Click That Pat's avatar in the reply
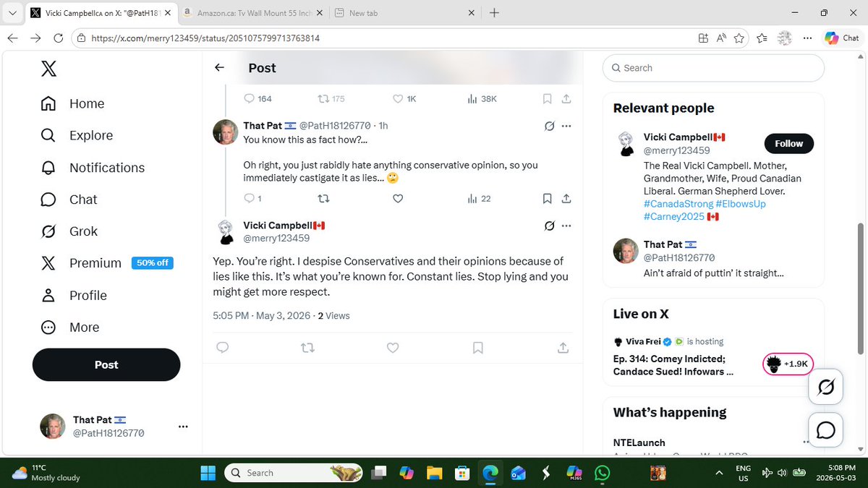 coord(226,132)
